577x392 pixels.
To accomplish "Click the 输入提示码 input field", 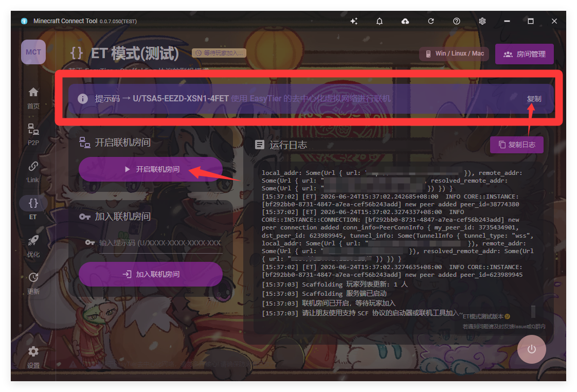I will click(154, 243).
